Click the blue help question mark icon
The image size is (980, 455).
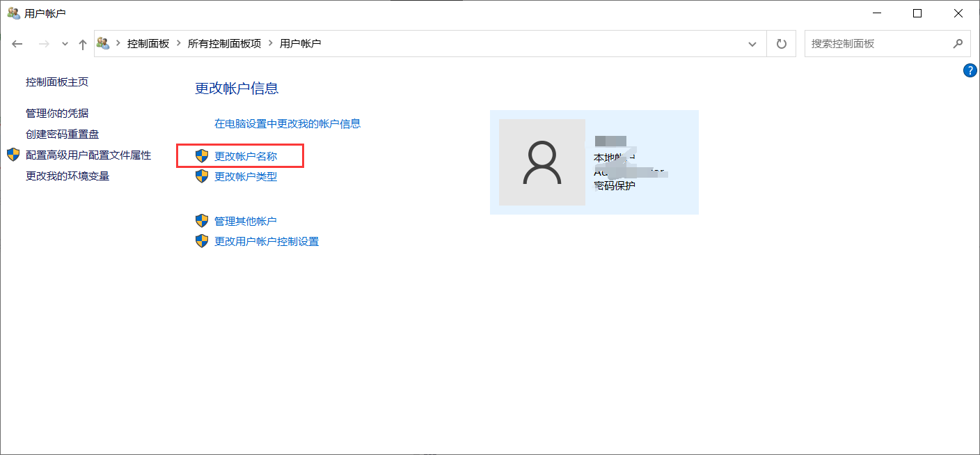click(970, 70)
